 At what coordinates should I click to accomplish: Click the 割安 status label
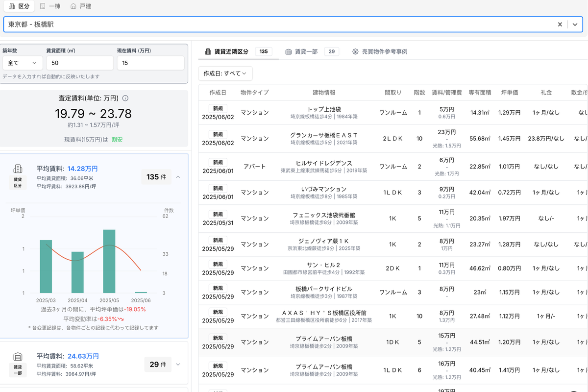click(117, 140)
